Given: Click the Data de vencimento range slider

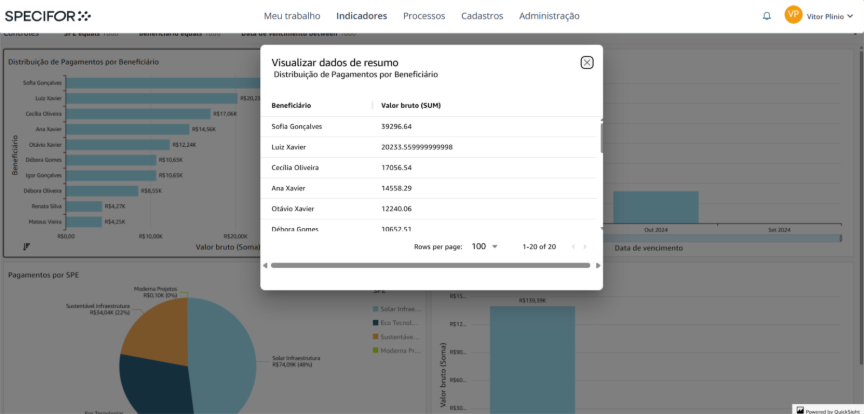Looking at the screenshot, I should point(722,238).
